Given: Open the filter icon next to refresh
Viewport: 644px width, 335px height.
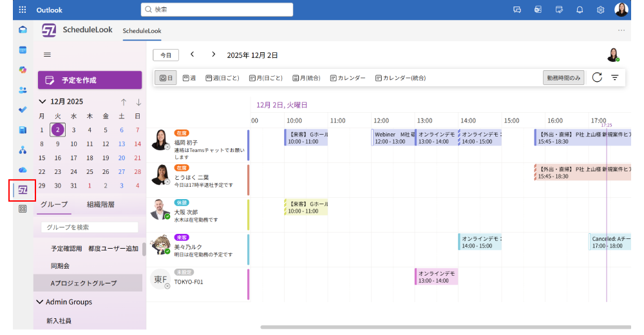Looking at the screenshot, I should pos(615,77).
